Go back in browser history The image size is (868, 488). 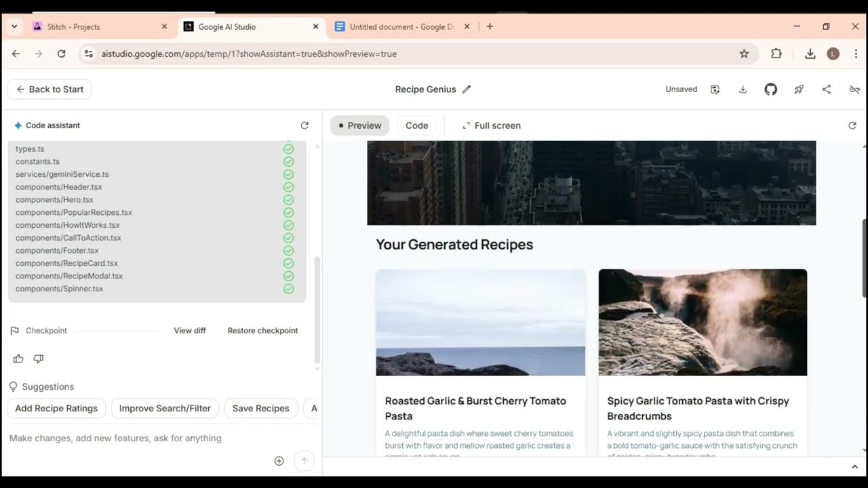tap(16, 54)
